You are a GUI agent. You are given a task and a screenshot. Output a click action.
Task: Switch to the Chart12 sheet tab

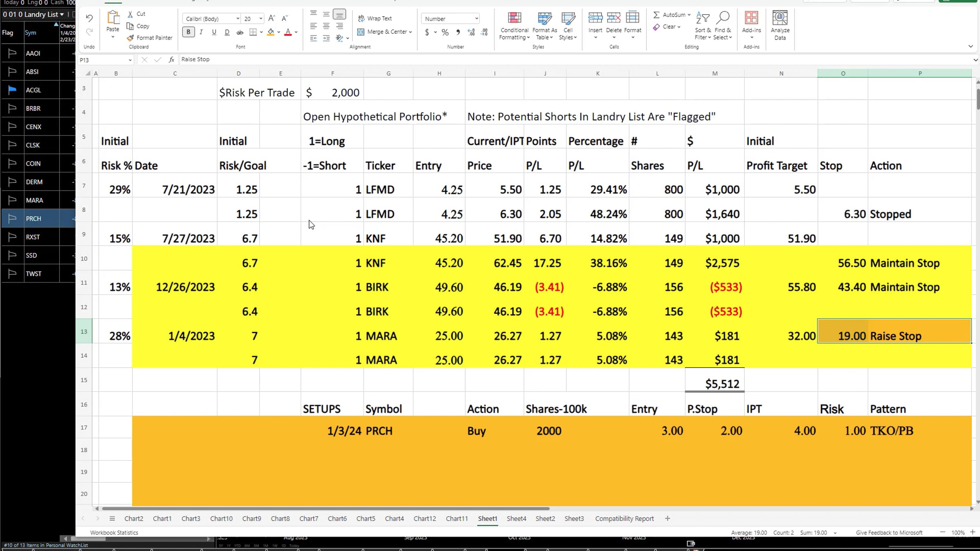(425, 518)
